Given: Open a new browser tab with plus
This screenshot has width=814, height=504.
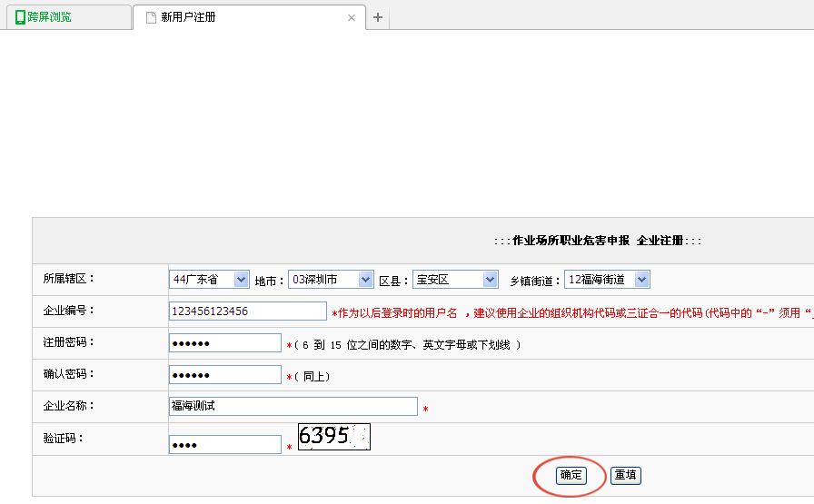Looking at the screenshot, I should pos(378,17).
